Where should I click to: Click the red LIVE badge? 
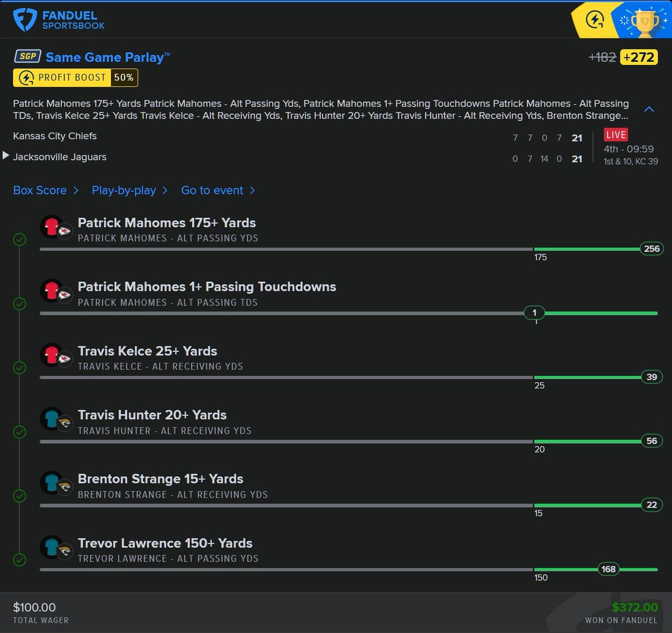tap(616, 134)
